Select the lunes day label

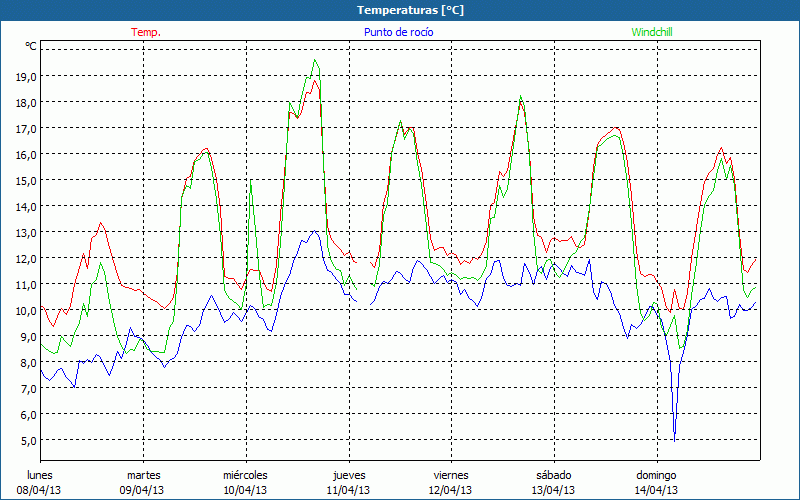coord(40,475)
